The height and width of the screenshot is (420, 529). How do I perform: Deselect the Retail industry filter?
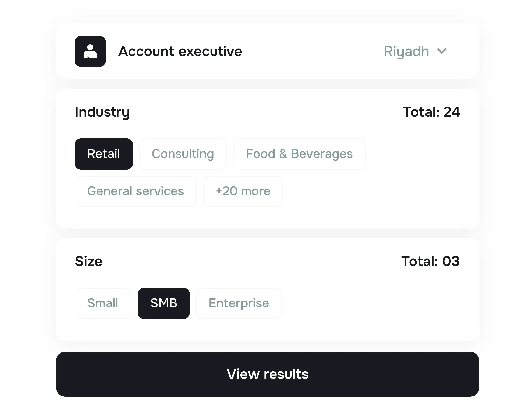(104, 154)
